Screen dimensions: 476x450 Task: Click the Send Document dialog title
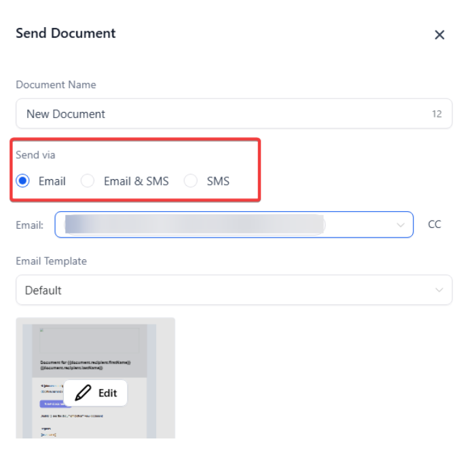tap(66, 33)
